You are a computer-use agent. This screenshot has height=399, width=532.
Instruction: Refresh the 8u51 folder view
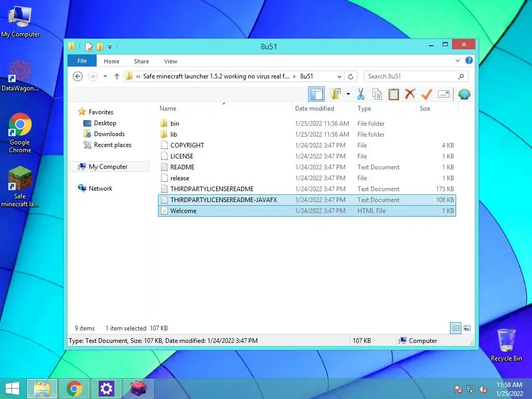(351, 77)
